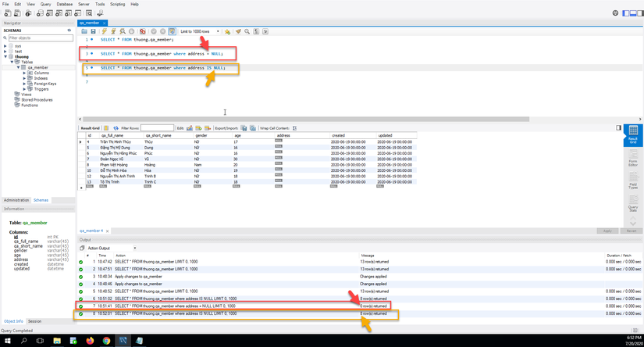This screenshot has width=644, height=347.
Task: Toggle the autocommit mode button in the editor toolbar
Action: 172,32
